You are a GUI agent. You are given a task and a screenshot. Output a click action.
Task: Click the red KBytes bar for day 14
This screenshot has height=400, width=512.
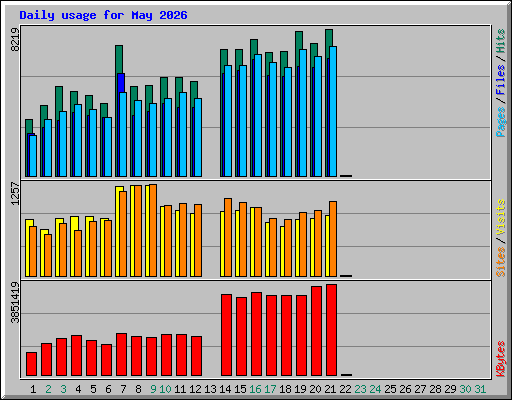[226, 335]
